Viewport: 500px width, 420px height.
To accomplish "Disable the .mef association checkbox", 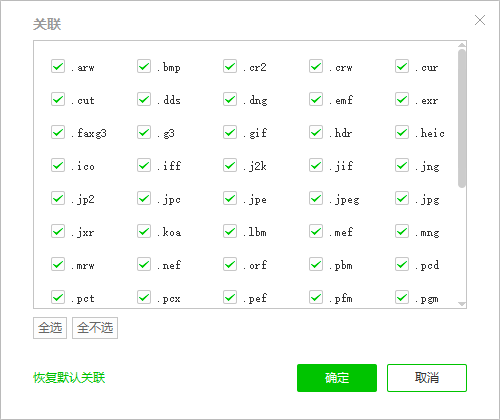I will click(x=316, y=231).
